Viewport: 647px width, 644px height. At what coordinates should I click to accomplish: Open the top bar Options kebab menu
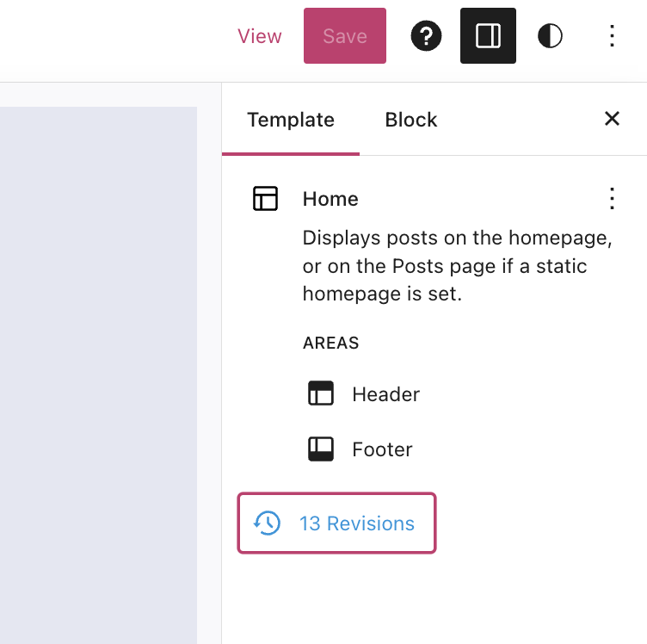tap(612, 36)
